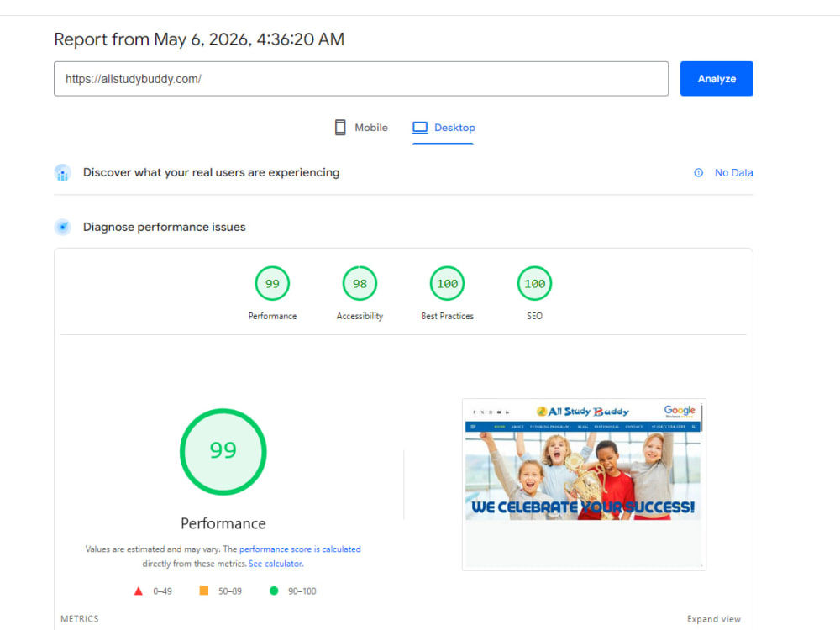Click the info icon beside No Data
Screen dimensions: 840x630
pyautogui.click(x=699, y=172)
